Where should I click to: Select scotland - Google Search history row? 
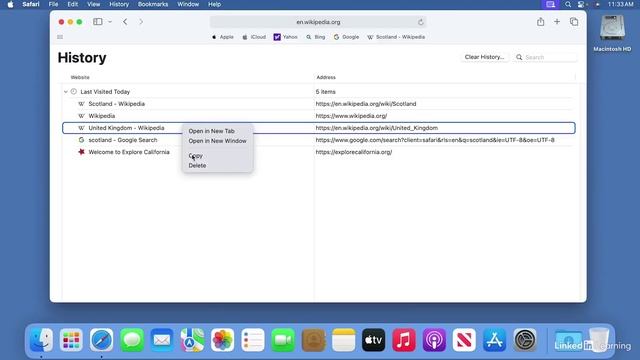coord(318,140)
